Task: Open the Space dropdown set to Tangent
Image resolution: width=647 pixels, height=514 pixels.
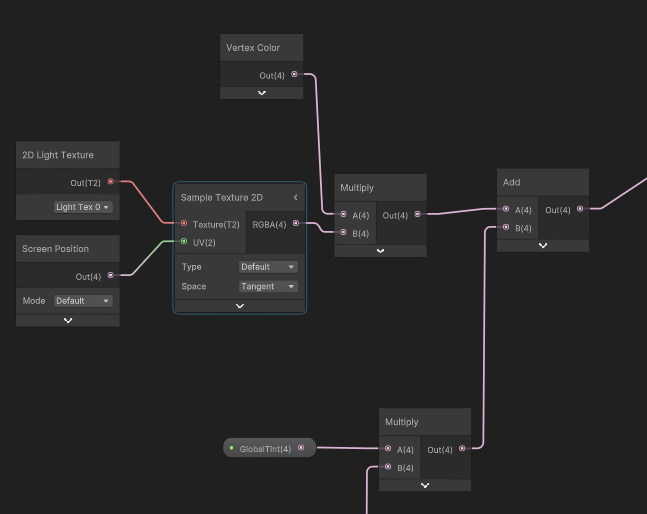Action: 268,286
